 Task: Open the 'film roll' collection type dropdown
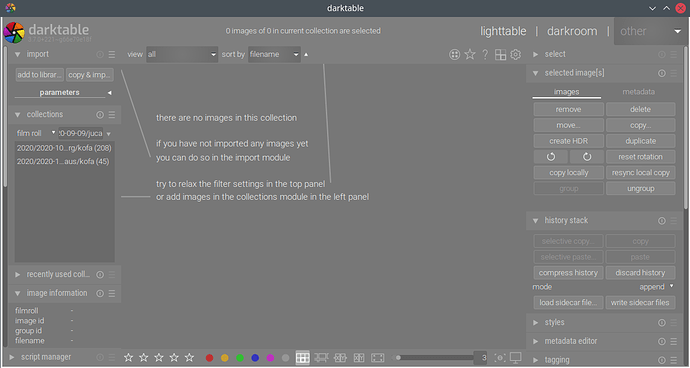(36, 133)
